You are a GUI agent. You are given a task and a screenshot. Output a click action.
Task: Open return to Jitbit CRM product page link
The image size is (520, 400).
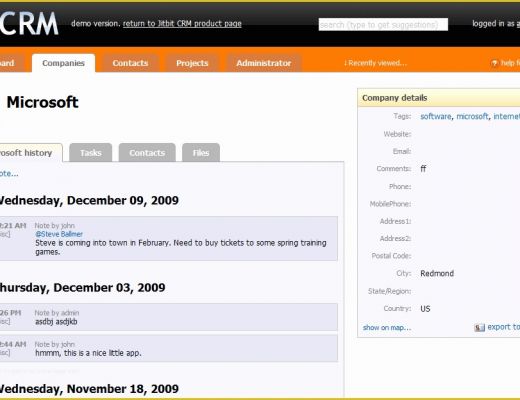pos(182,24)
